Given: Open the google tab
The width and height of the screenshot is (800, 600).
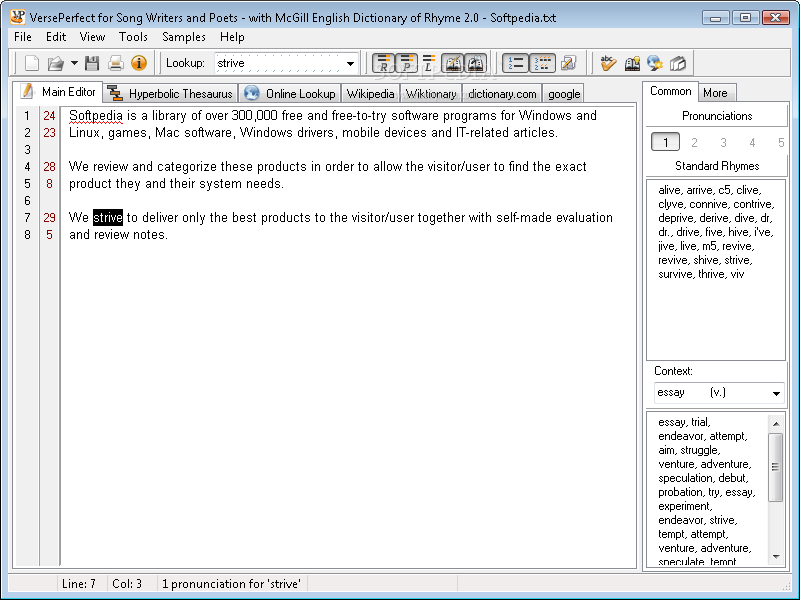Looking at the screenshot, I should tap(564, 94).
